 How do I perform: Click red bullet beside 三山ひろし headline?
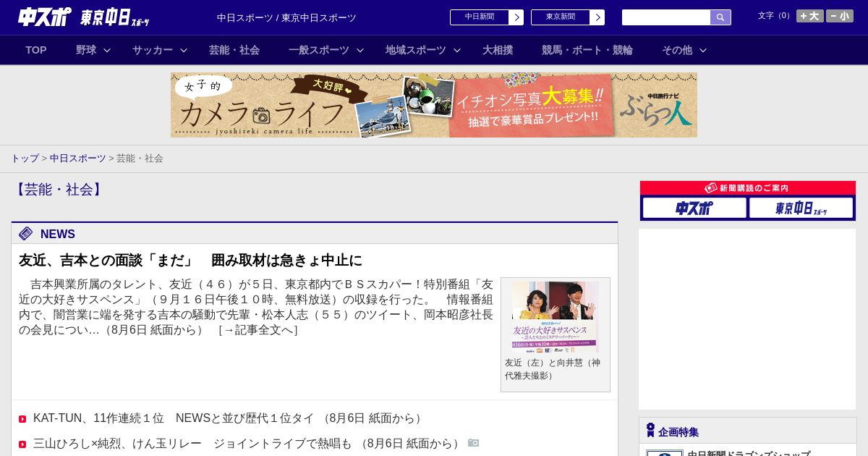22,444
